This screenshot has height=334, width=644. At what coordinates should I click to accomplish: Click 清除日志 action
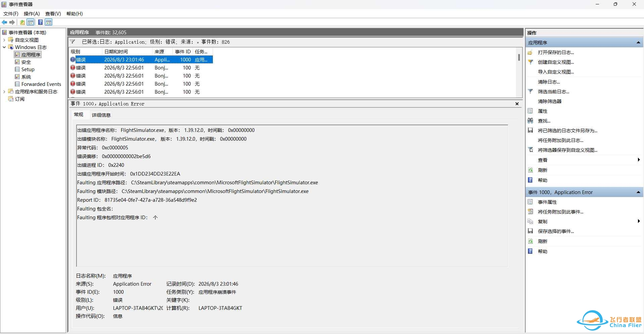[549, 82]
